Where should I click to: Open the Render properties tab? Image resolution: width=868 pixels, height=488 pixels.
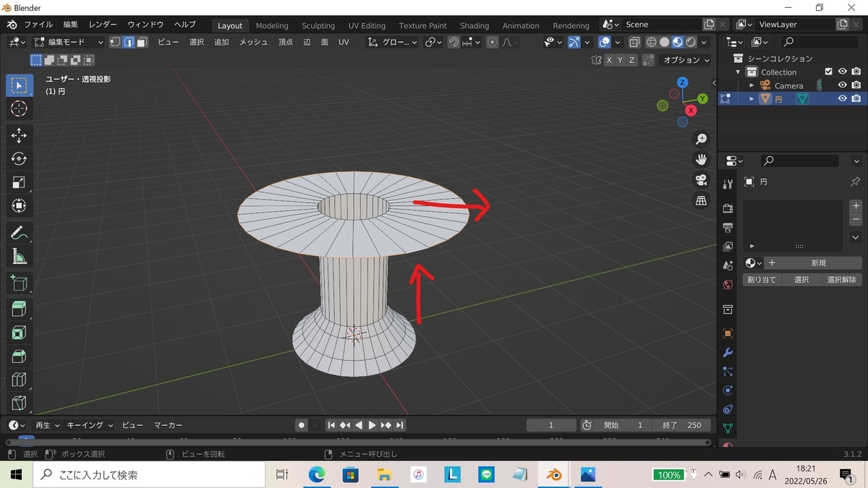[728, 209]
